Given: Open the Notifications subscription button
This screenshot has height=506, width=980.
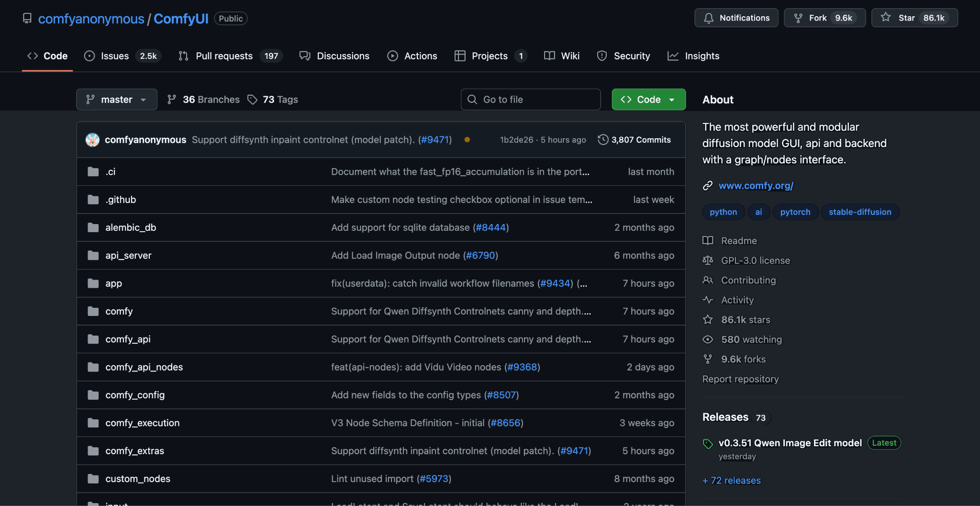Looking at the screenshot, I should [736, 18].
